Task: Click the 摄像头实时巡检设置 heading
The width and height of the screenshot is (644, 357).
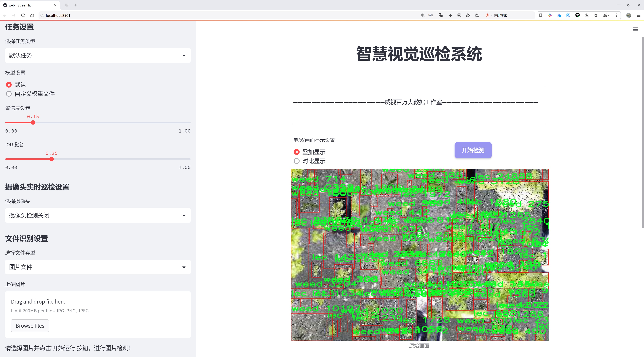Action: 37,187
